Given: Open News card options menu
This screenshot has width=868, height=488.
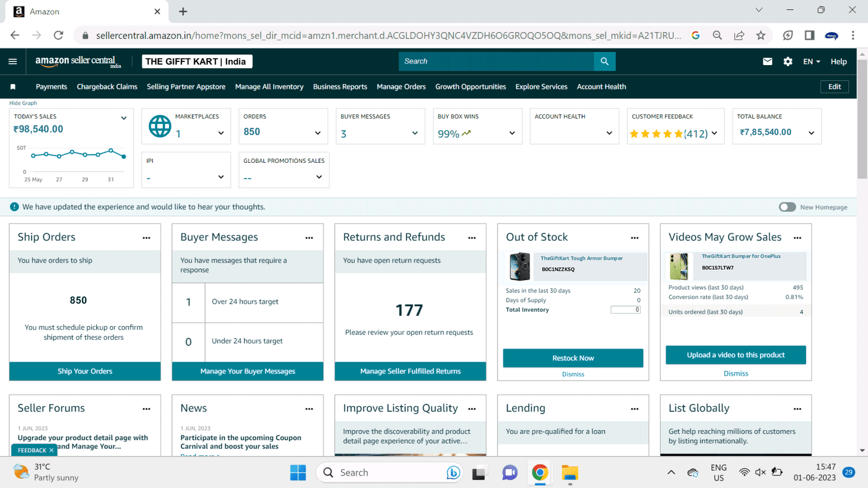Looking at the screenshot, I should [x=309, y=409].
